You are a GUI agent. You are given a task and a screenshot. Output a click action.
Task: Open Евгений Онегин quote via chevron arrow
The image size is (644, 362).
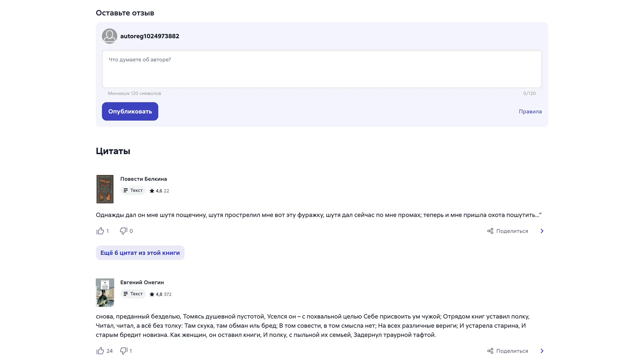pyautogui.click(x=542, y=351)
